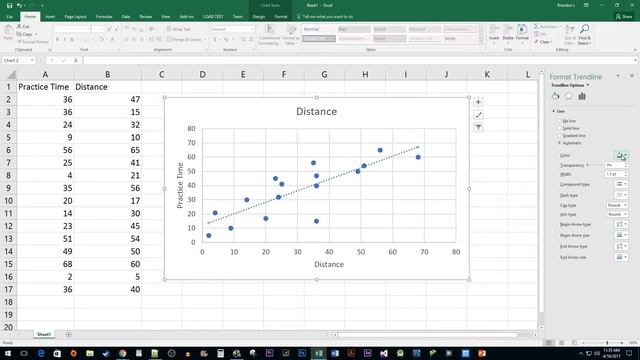640x360 pixels.
Task: Open chart tools Design tab
Action: click(x=259, y=17)
